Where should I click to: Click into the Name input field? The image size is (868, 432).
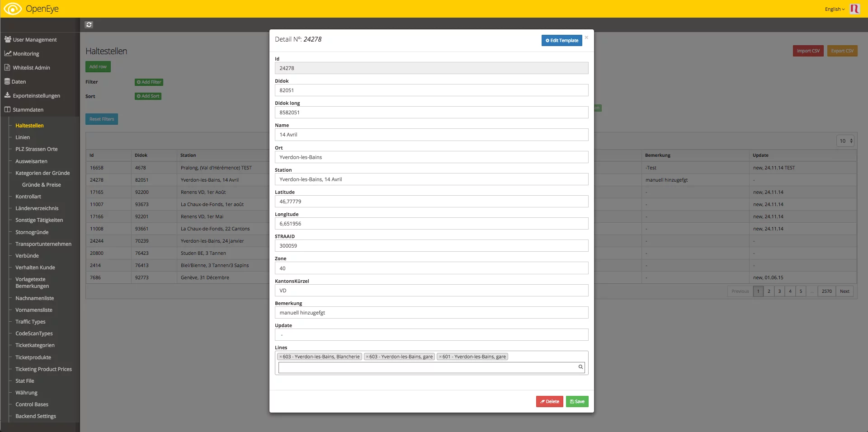431,135
